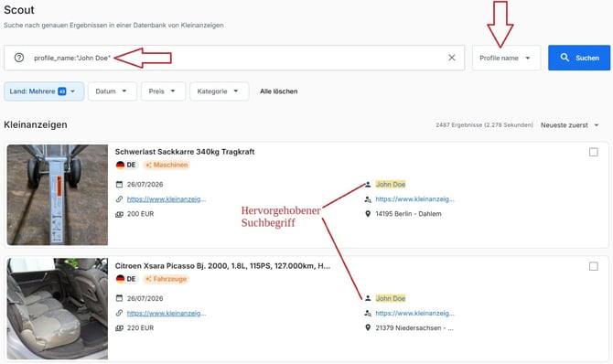The width and height of the screenshot is (613, 364).
Task: Click the blue Suchen button
Action: [x=579, y=58]
